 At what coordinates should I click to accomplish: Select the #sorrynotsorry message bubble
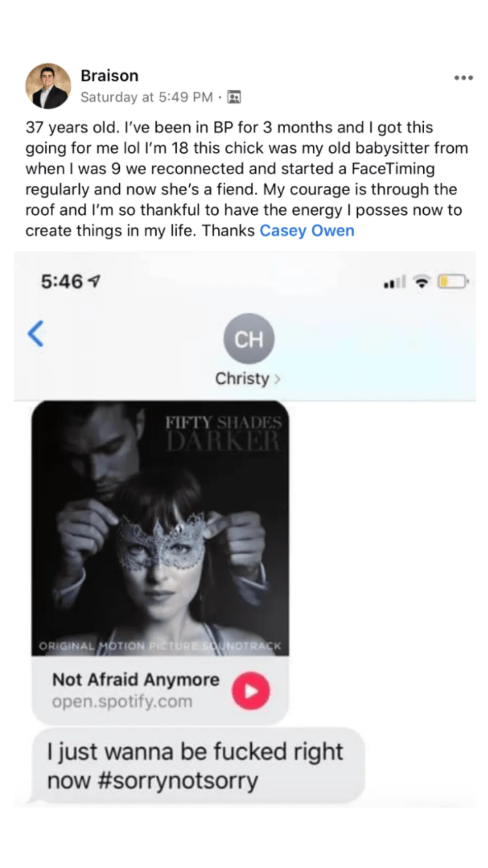click(198, 766)
